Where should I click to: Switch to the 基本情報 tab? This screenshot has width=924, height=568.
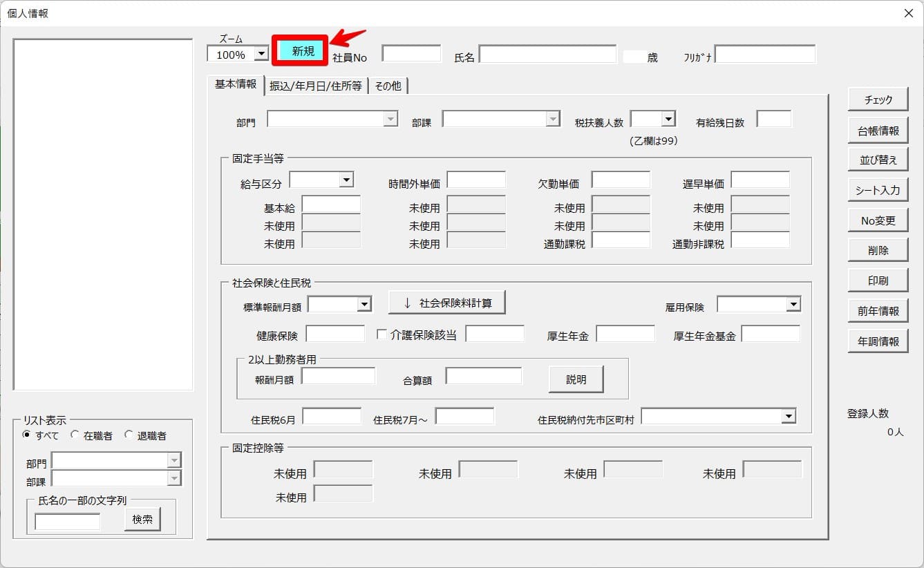(236, 84)
